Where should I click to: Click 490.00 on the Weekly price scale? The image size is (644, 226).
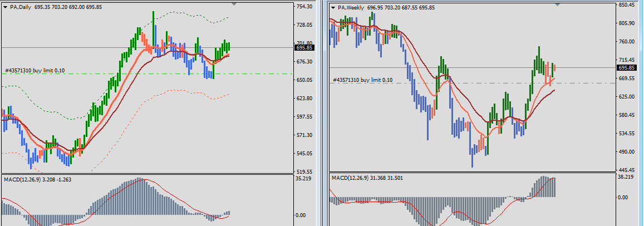(627, 152)
